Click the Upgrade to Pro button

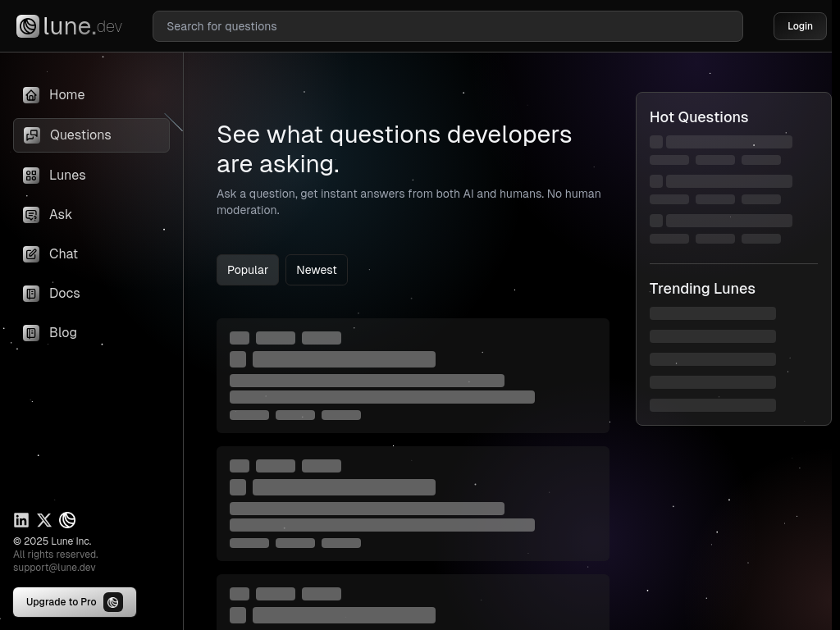pos(74,602)
